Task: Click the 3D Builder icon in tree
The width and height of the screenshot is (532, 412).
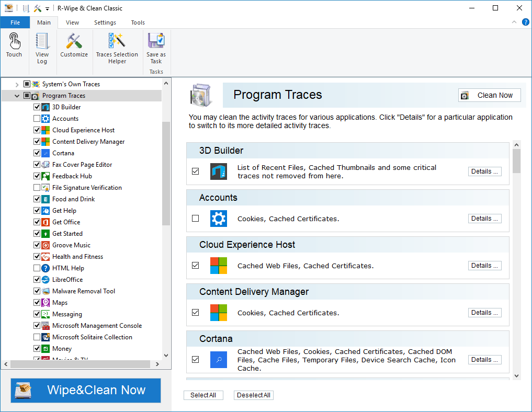Action: [x=46, y=107]
